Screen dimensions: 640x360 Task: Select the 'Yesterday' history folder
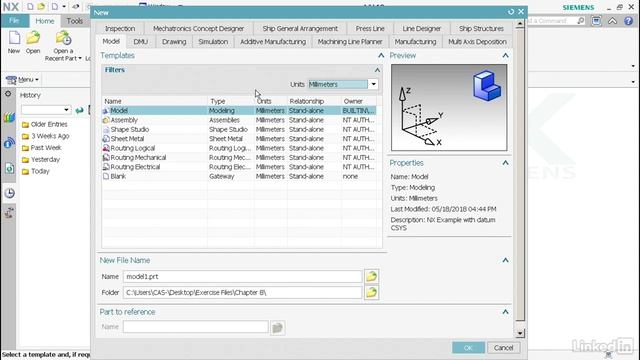tap(41, 160)
